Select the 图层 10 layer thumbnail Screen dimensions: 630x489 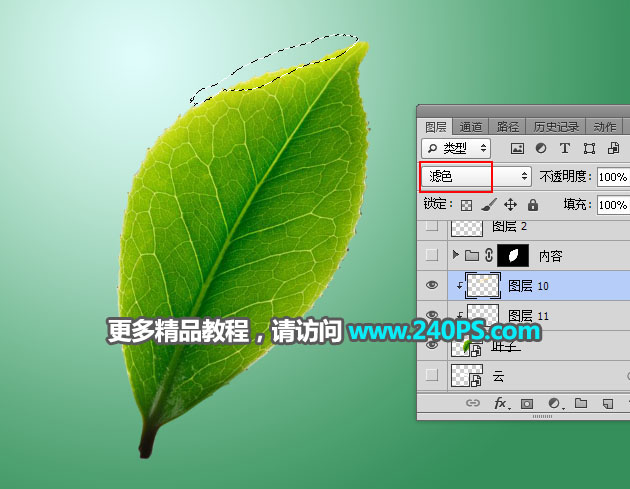pyautogui.click(x=483, y=286)
